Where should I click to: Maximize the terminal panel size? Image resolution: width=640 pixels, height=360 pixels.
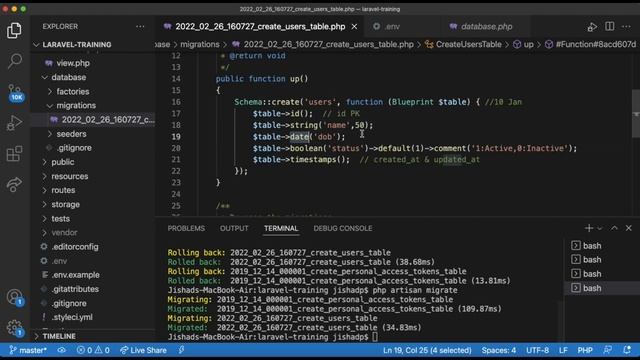(x=614, y=228)
